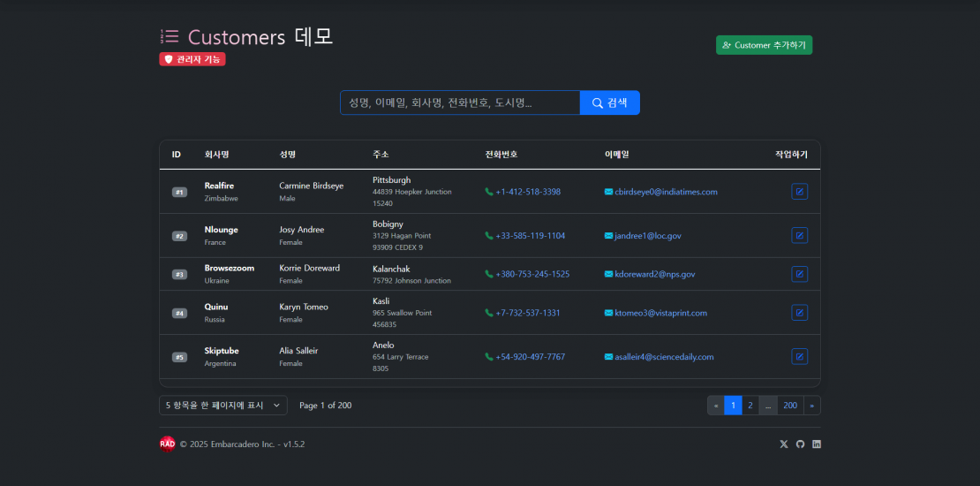
Task: Focus the customer search input field
Action: [459, 103]
